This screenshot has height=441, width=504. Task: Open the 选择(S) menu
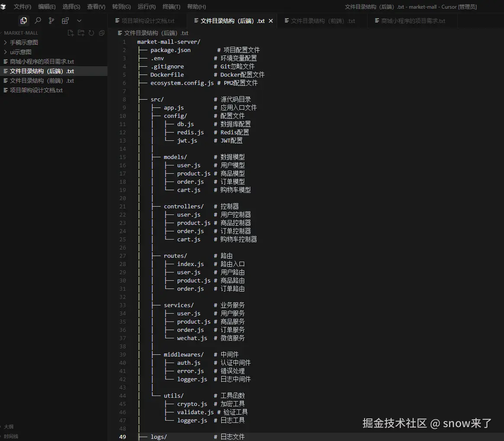(x=71, y=6)
